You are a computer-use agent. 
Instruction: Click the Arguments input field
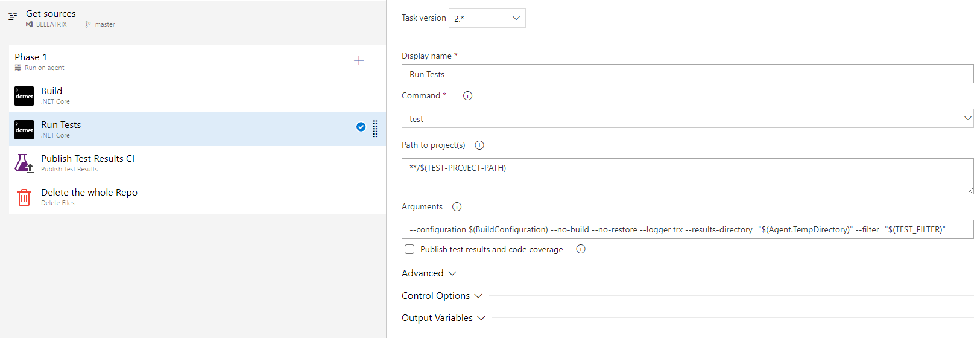(688, 229)
